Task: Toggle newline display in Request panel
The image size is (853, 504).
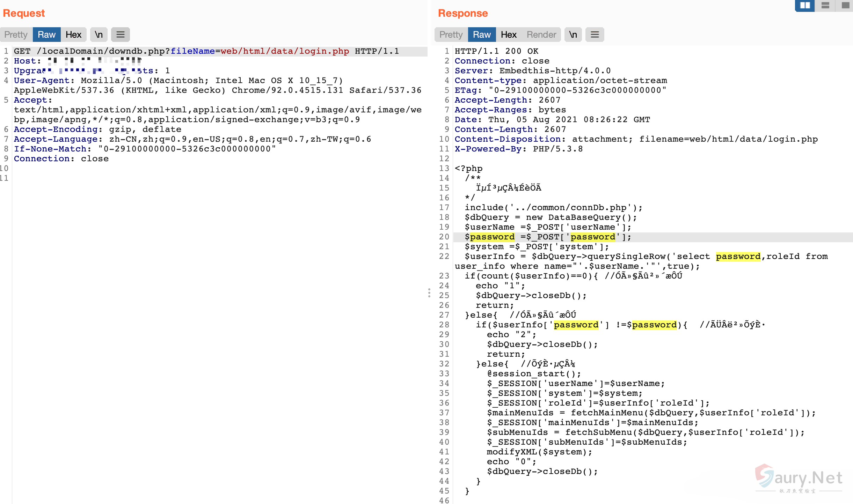Action: pos(99,35)
